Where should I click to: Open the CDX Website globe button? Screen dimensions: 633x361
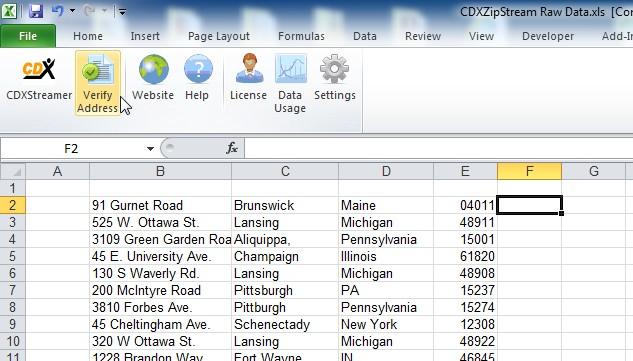[x=153, y=78]
